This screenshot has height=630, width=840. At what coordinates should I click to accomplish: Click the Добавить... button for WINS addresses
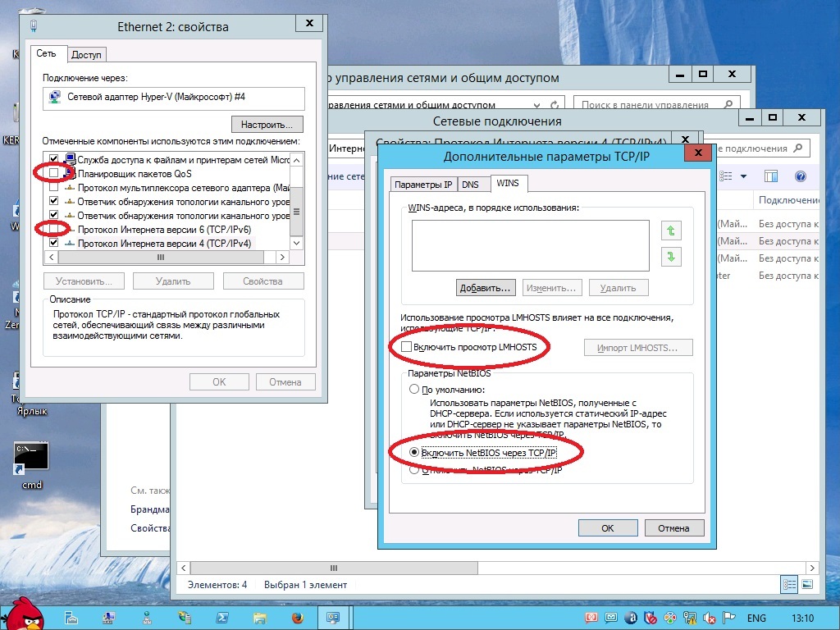pos(485,288)
